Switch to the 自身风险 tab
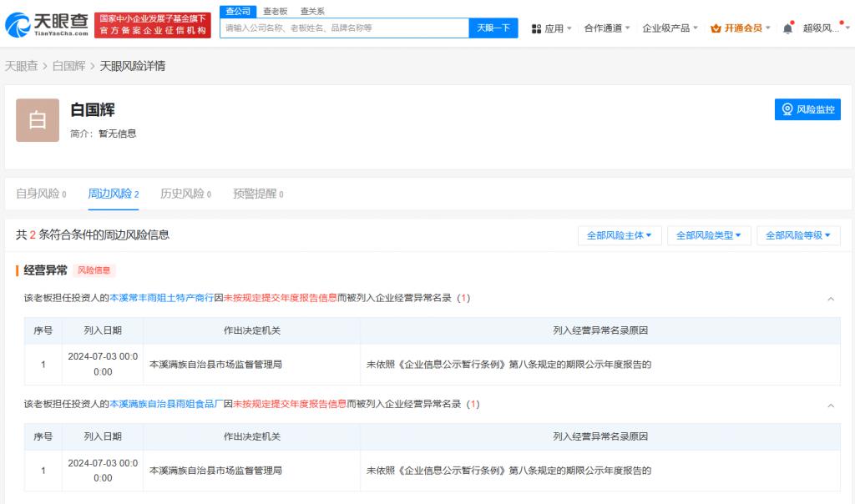 (x=41, y=194)
